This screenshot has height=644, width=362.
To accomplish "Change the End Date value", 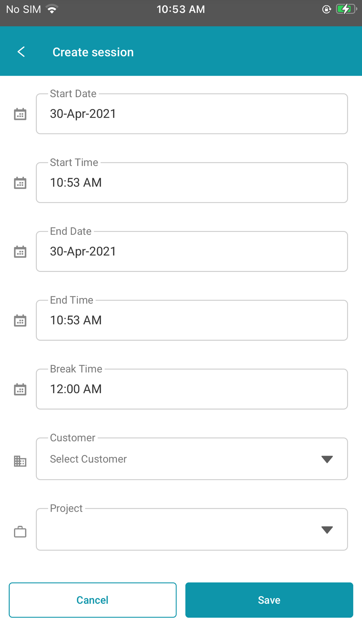I will coord(192,252).
